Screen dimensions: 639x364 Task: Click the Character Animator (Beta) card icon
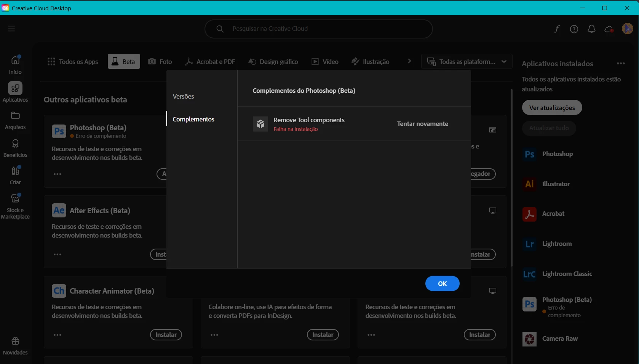(59, 291)
